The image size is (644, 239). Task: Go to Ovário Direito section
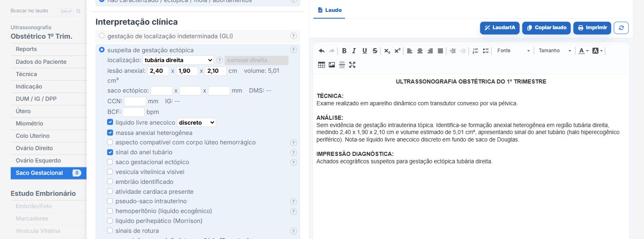48,148
